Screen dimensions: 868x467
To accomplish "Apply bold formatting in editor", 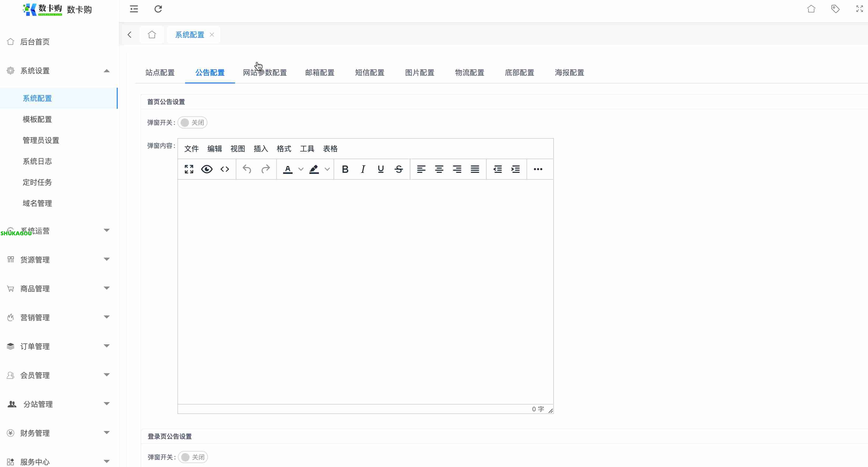I will pos(345,169).
